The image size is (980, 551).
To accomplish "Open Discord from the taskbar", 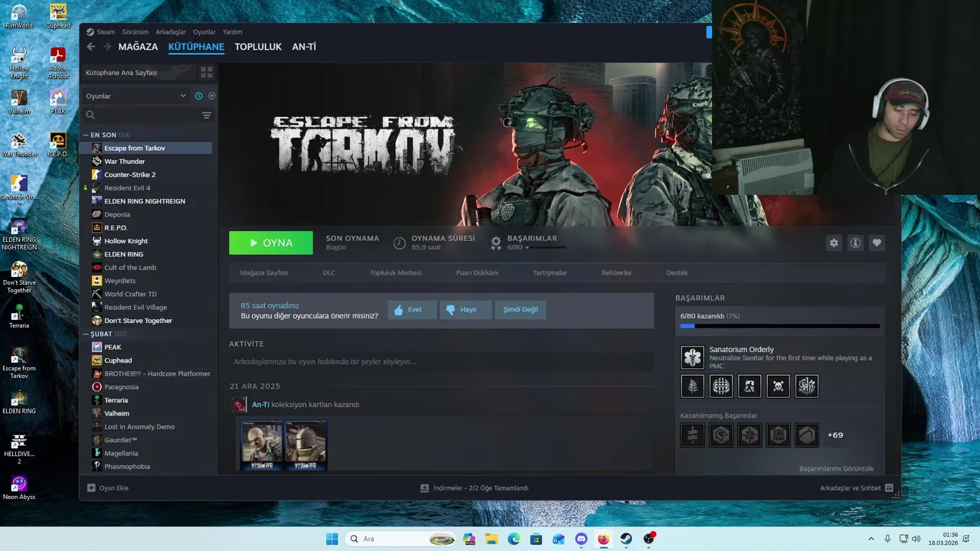I will pyautogui.click(x=580, y=539).
